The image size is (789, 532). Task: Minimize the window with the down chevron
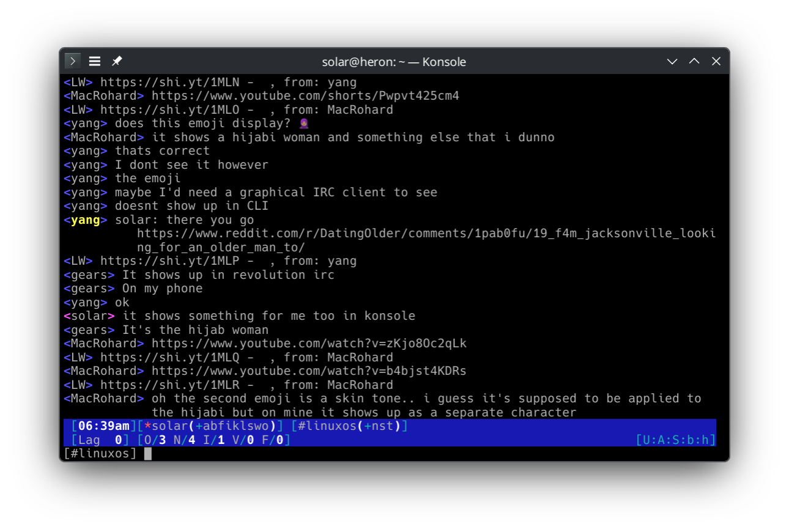point(672,61)
